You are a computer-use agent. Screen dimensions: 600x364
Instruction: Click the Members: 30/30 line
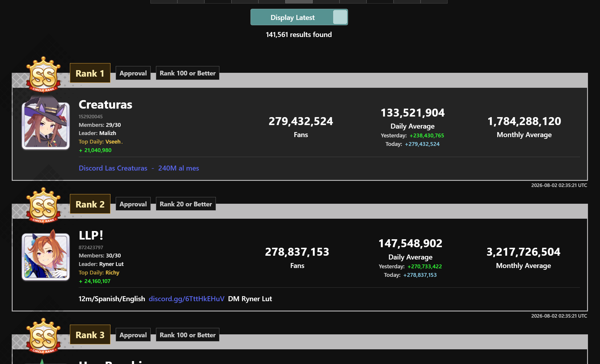coord(100,256)
